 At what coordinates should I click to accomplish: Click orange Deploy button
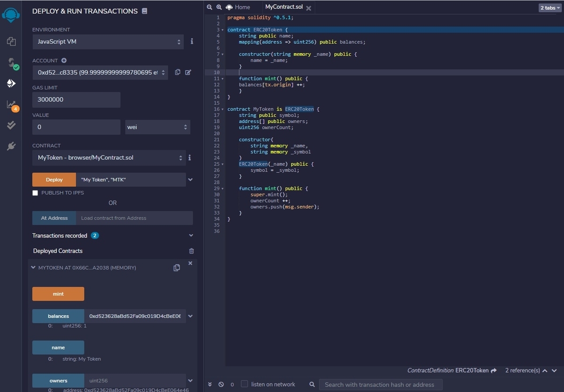[54, 180]
